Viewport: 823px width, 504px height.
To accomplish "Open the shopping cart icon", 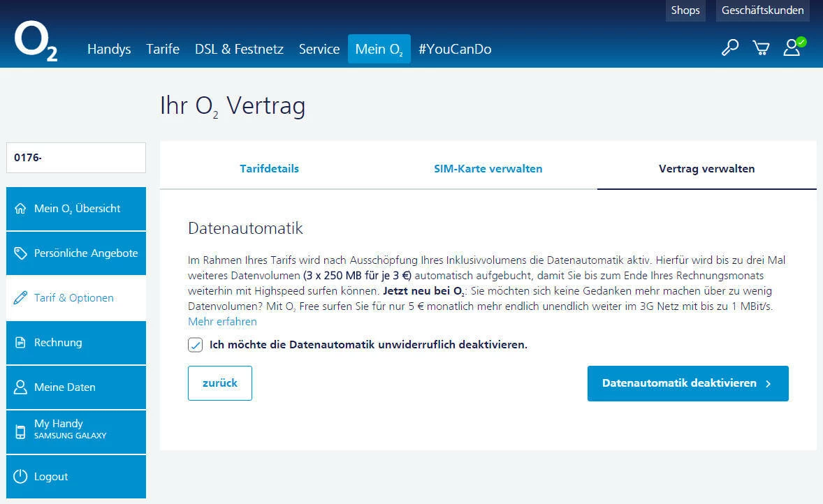I will 761,47.
